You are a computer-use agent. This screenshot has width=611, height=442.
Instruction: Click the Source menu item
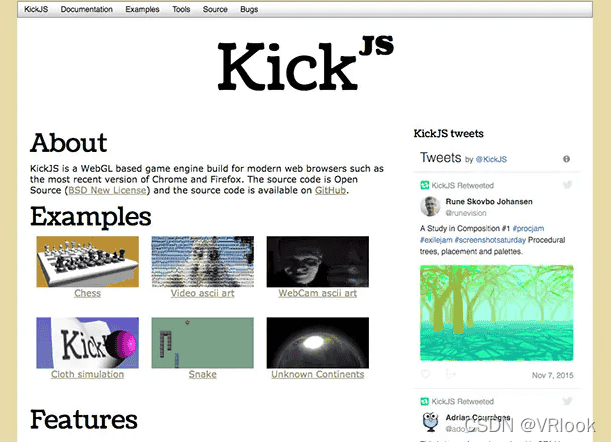[214, 9]
